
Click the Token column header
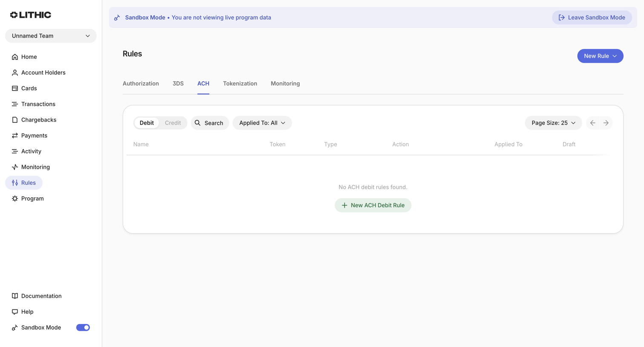277,144
